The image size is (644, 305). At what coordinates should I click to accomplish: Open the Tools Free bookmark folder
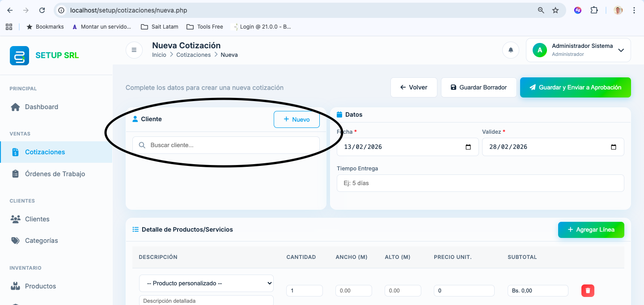coord(205,27)
